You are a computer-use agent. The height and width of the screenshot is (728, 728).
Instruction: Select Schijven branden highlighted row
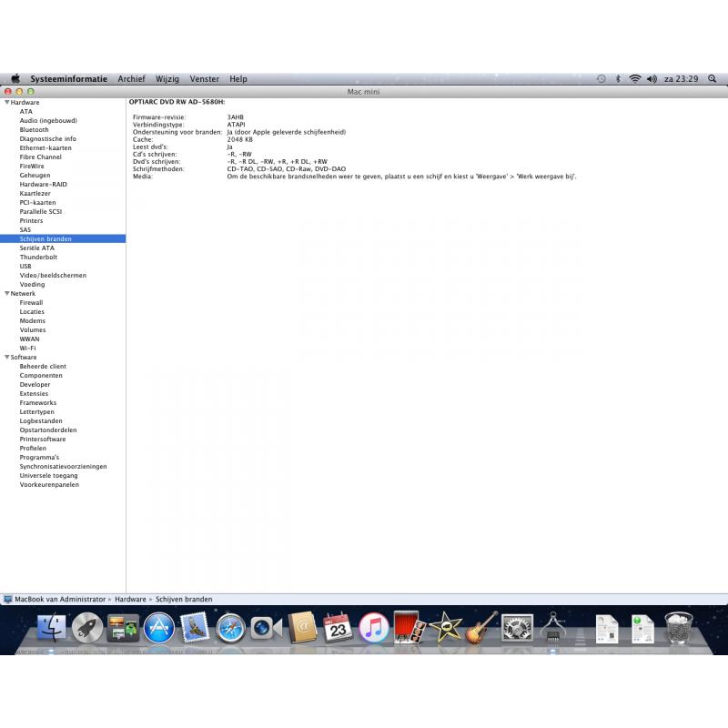63,238
